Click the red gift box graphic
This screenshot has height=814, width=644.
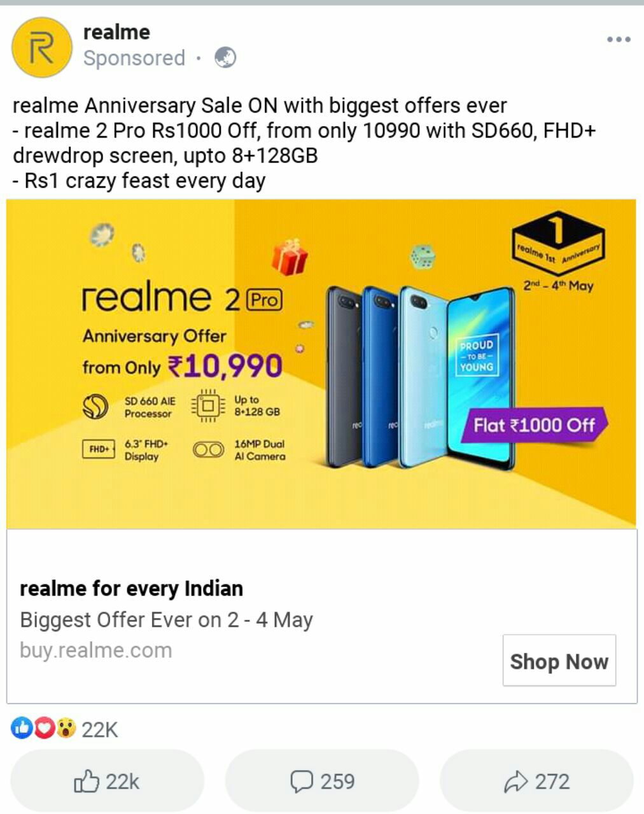click(x=289, y=256)
